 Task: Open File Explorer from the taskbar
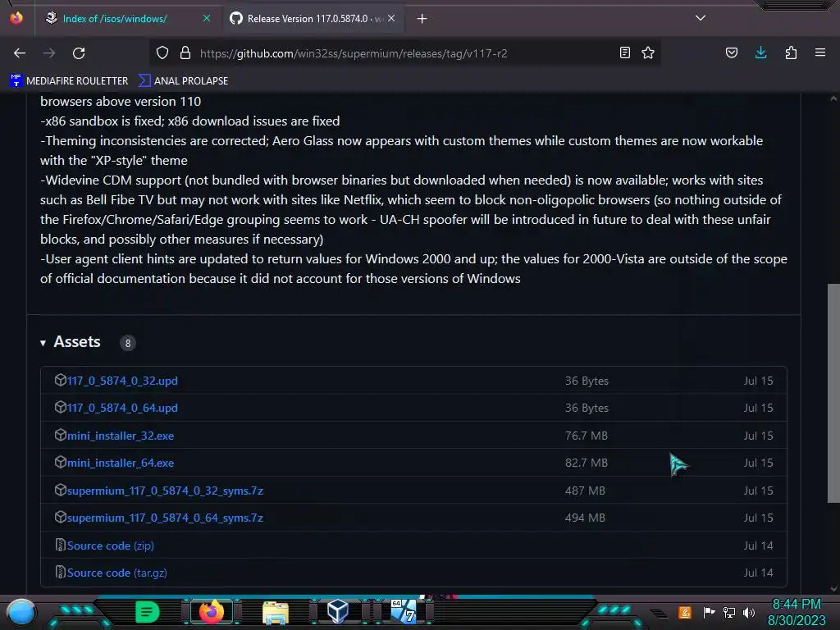coord(276,612)
